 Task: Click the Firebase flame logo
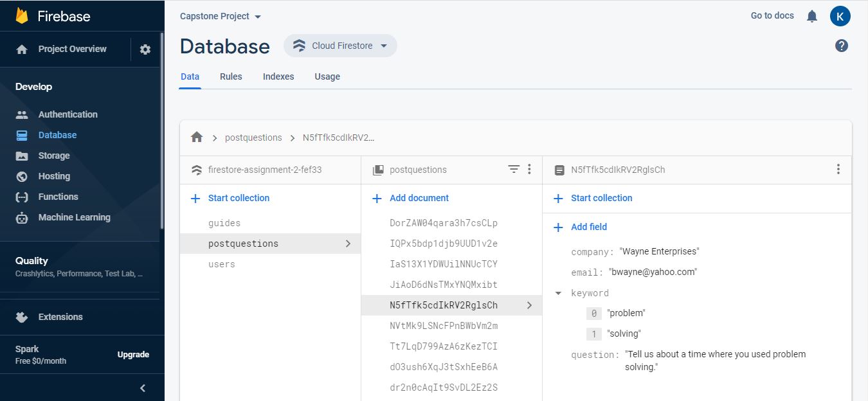point(22,16)
